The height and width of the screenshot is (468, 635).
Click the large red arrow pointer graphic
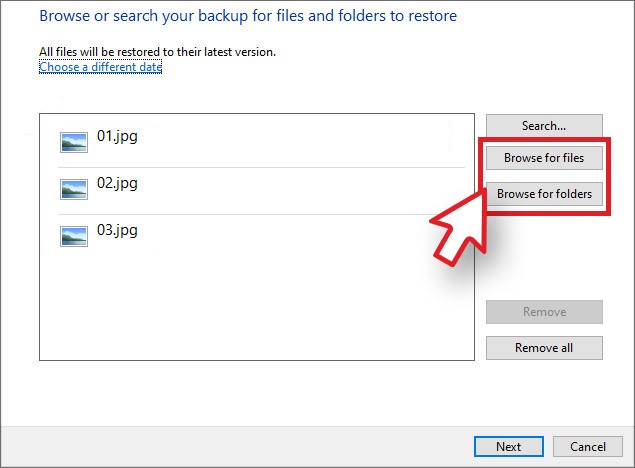pyautogui.click(x=457, y=226)
